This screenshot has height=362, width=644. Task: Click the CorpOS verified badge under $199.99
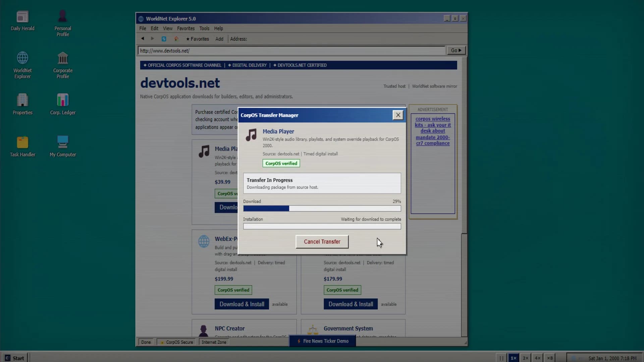233,290
